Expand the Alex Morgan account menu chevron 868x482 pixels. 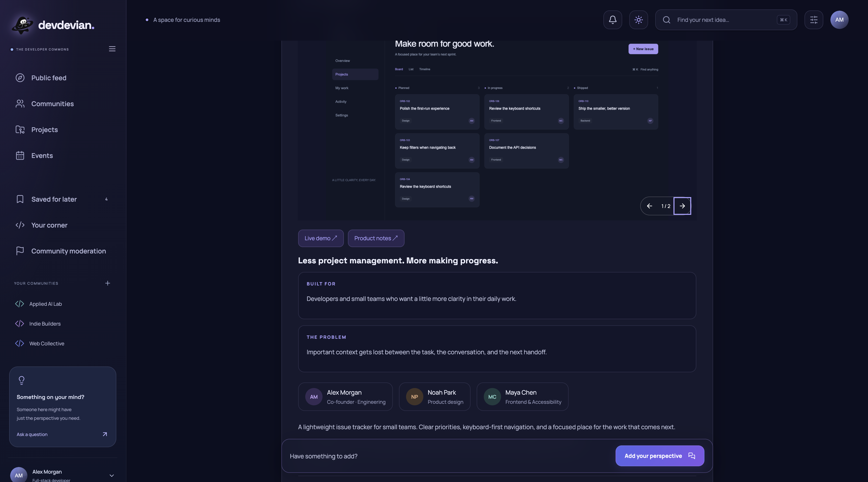pyautogui.click(x=111, y=476)
